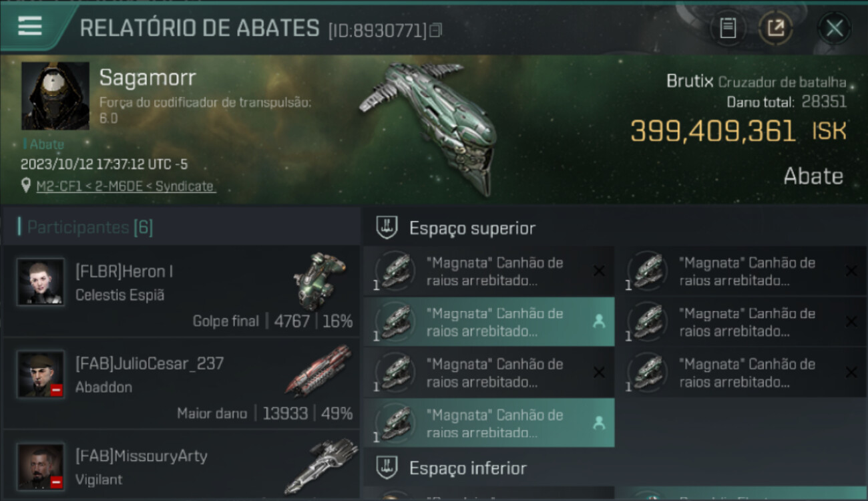Select Sagamorr's pilot portrait

(x=55, y=96)
